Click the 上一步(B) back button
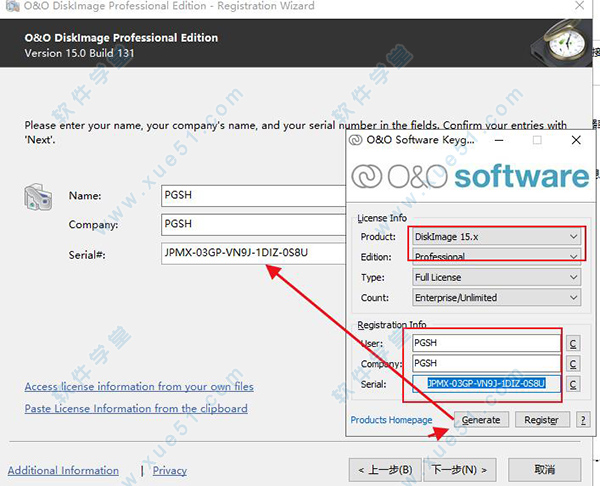The width and height of the screenshot is (600, 486). click(x=385, y=470)
